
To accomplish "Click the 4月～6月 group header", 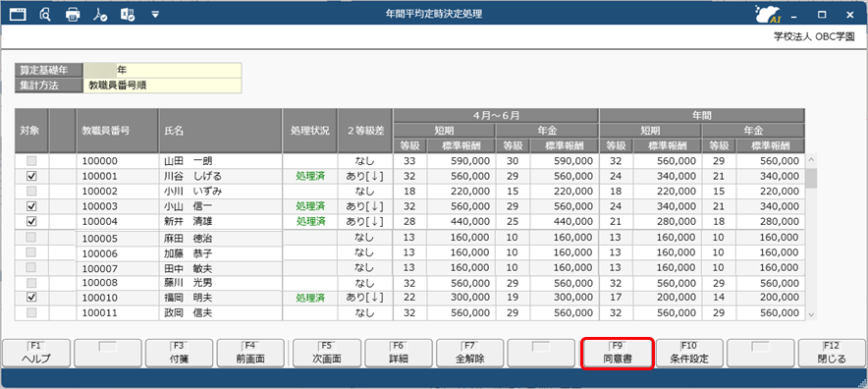I will (x=496, y=116).
